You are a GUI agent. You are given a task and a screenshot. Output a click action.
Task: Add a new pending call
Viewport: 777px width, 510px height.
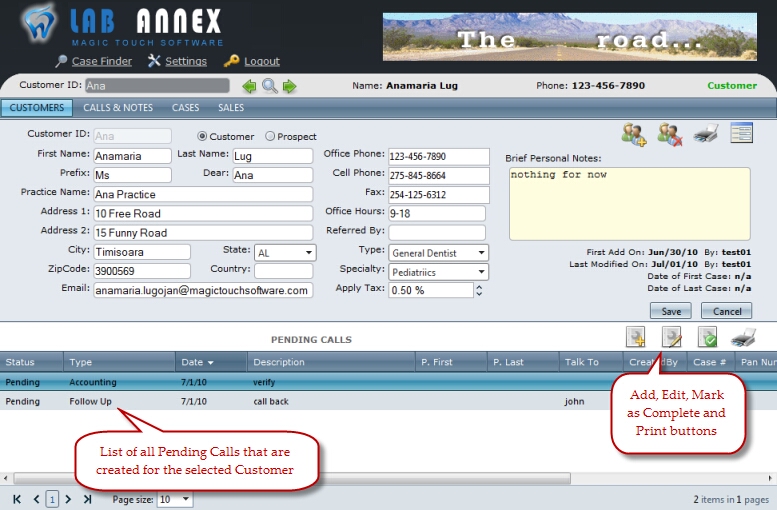coord(636,337)
